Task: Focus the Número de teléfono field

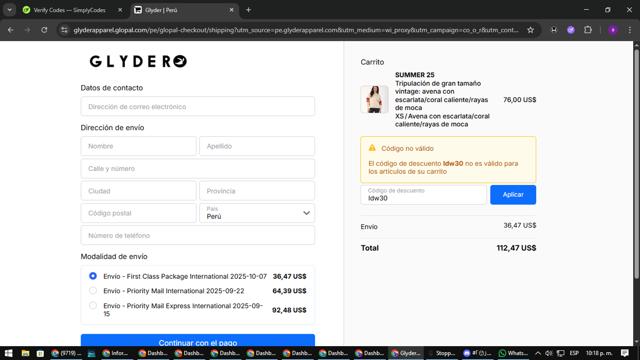Action: pyautogui.click(x=198, y=236)
